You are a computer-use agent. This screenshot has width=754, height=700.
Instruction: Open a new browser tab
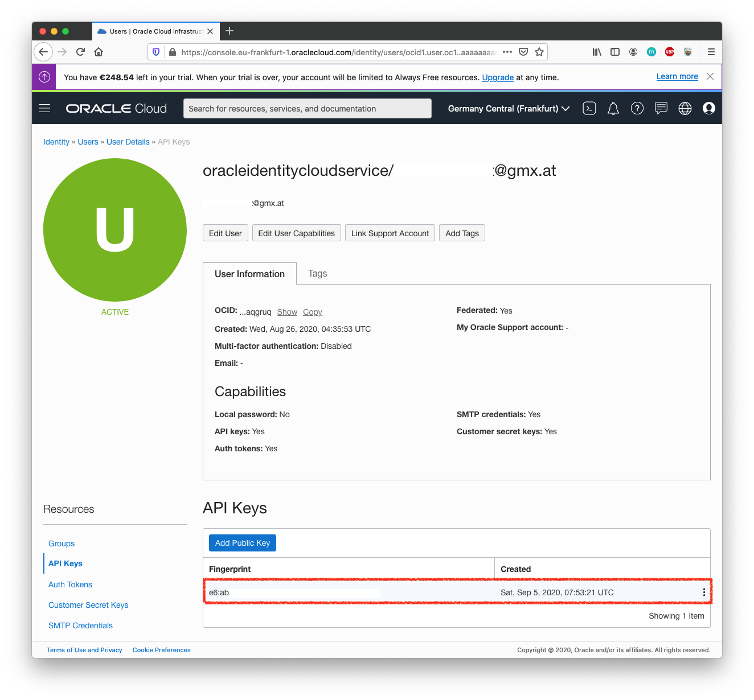pos(230,31)
